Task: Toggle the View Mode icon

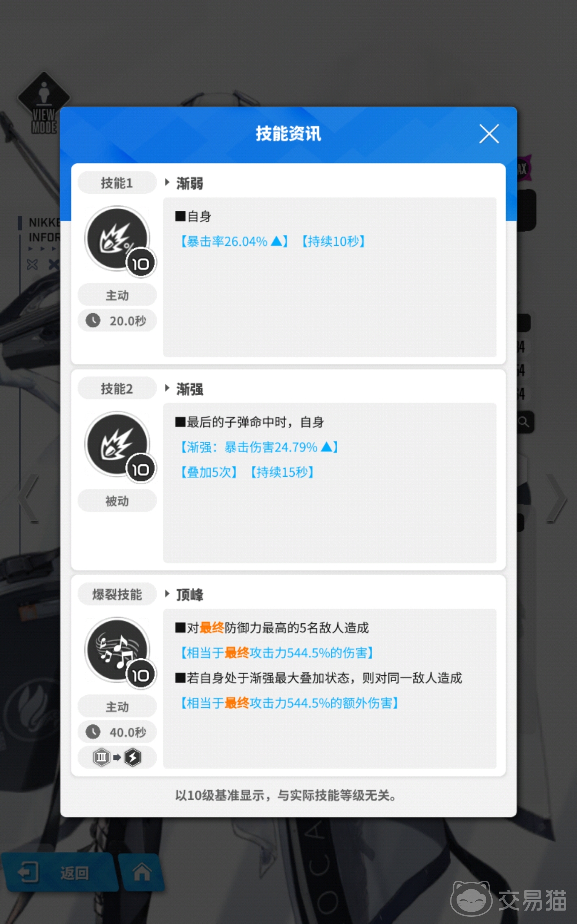Action: click(x=44, y=103)
